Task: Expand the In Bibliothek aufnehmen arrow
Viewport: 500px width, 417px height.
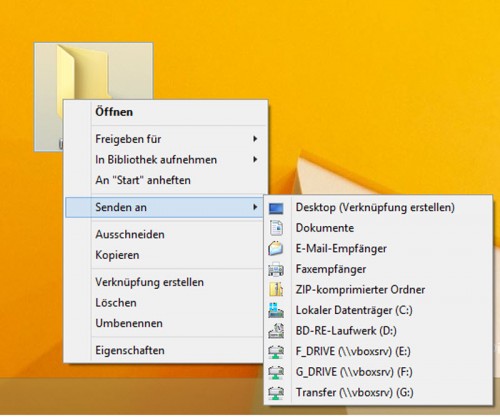Action: [255, 159]
